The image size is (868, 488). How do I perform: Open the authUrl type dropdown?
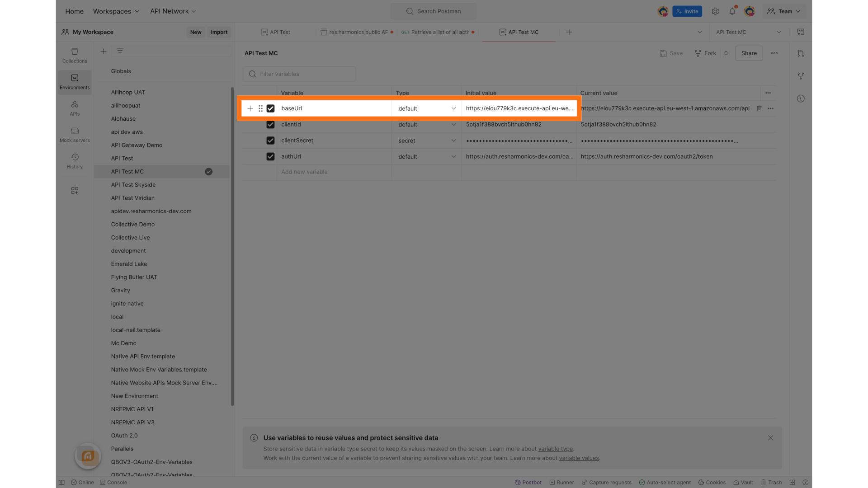pos(426,156)
